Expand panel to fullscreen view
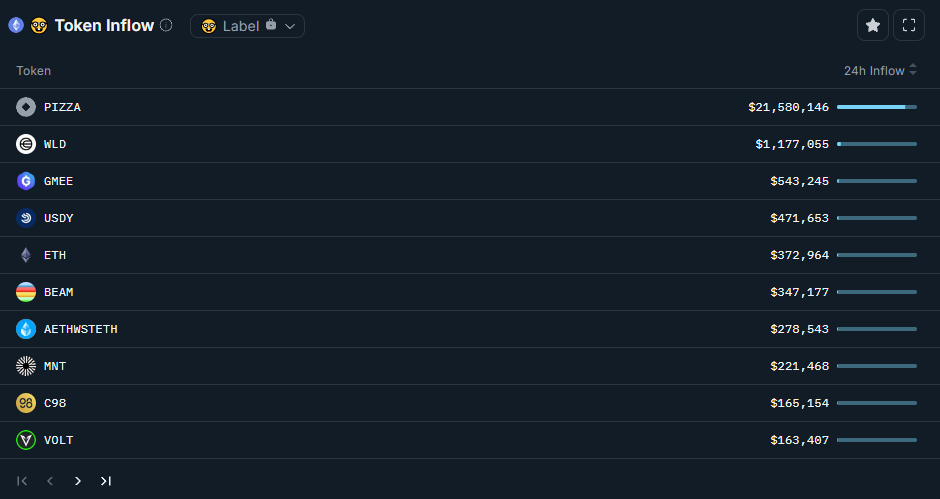Screen dimensions: 940x499 [x=909, y=26]
